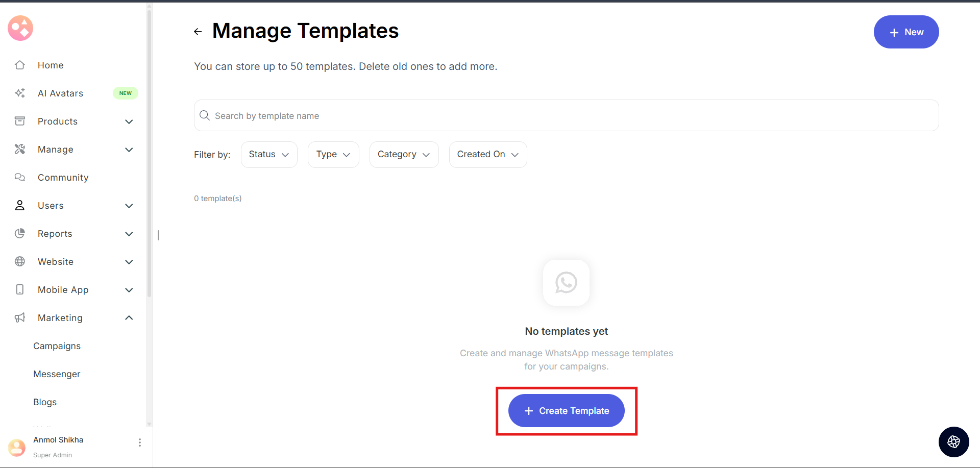Click the New button at top right
Image resolution: width=980 pixels, height=468 pixels.
coord(906,32)
